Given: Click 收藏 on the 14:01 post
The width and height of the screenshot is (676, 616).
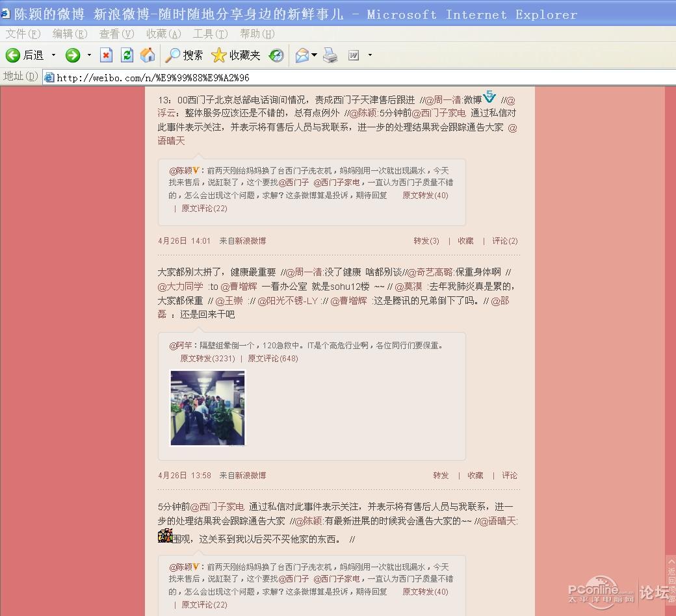Looking at the screenshot, I should 465,241.
